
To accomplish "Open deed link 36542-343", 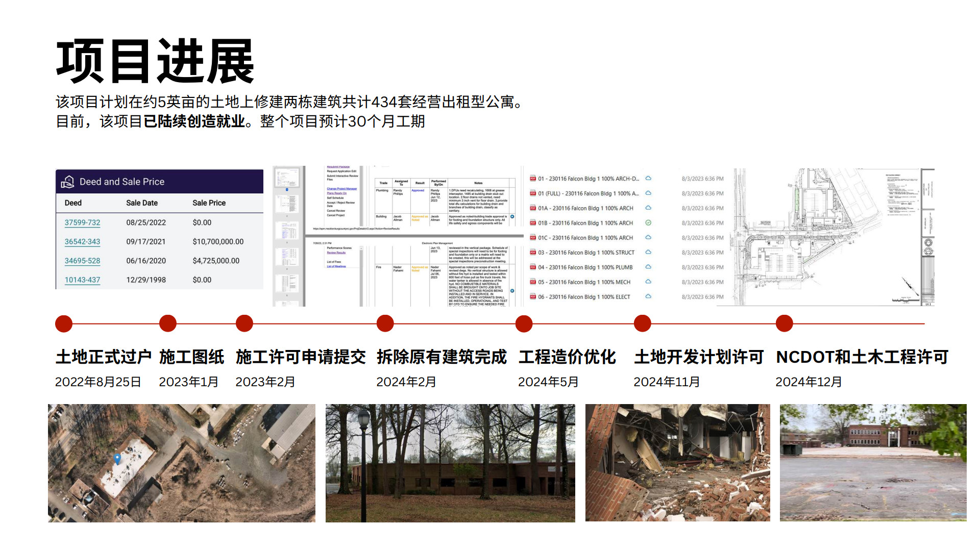I will (82, 242).
